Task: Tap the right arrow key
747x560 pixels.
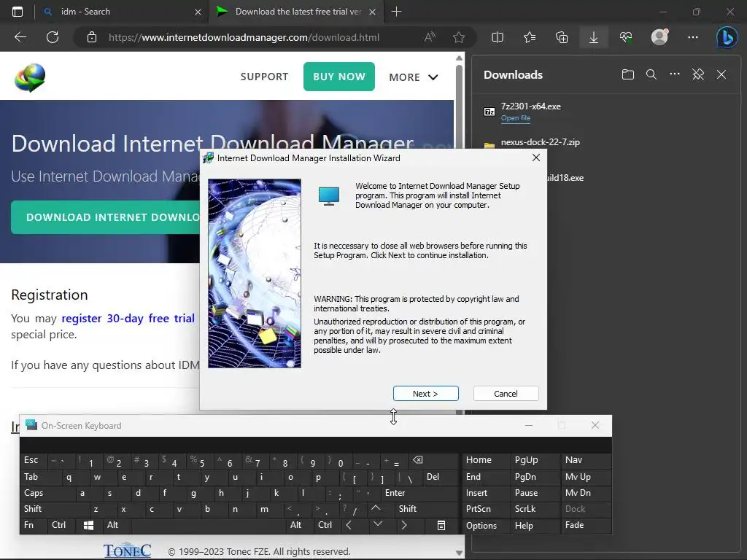Action: point(404,525)
